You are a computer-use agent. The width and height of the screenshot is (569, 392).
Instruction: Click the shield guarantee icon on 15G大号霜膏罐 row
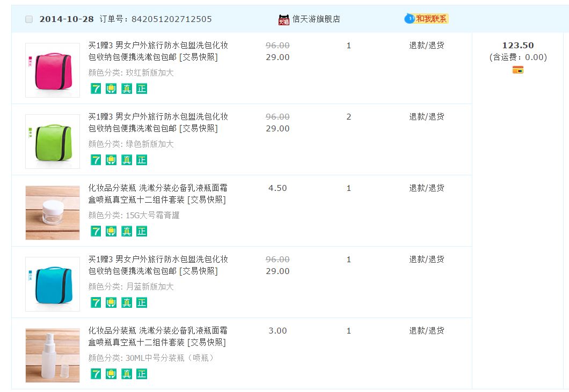(x=111, y=231)
